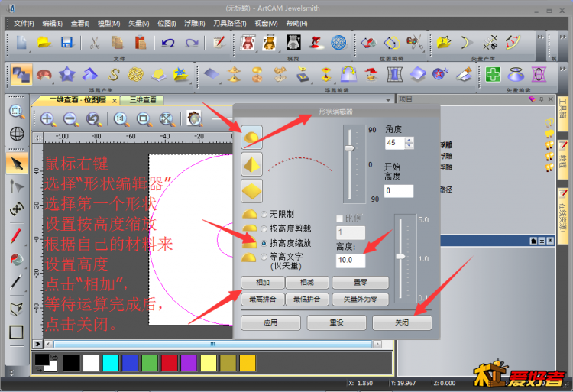This screenshot has width=573, height=392.
Task: Decrease the angle spinner value
Action: point(409,146)
